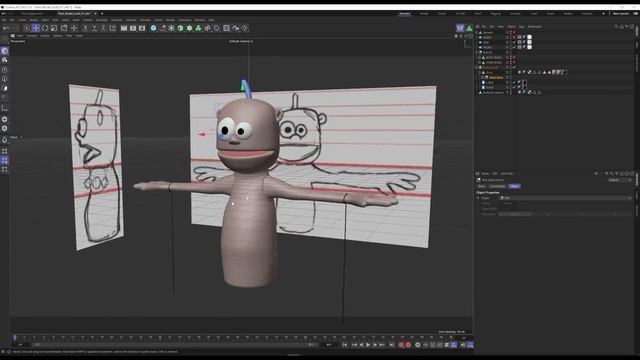Open the Default dropdown in Attribute Manager

(620, 180)
